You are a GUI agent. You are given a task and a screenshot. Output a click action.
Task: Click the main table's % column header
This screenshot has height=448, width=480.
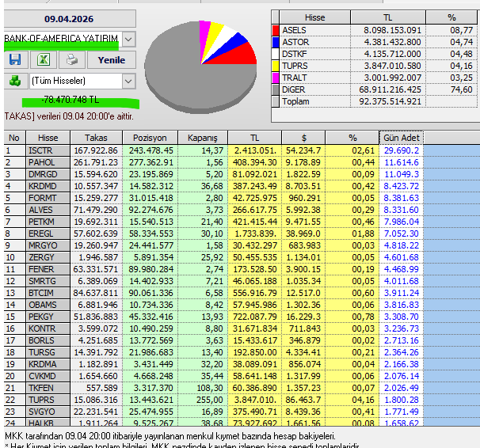(x=352, y=138)
